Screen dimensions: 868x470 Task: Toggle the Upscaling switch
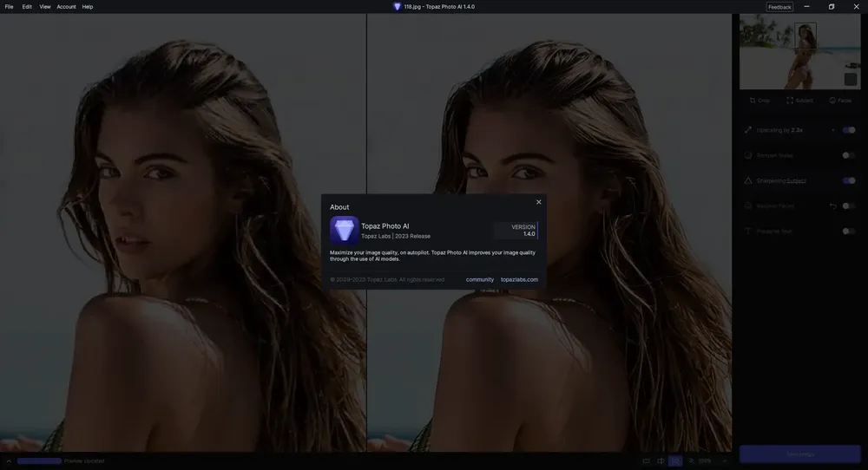click(x=849, y=130)
